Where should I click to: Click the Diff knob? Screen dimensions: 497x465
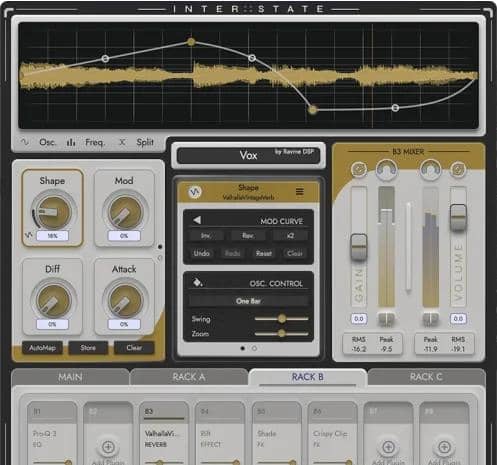tap(53, 301)
